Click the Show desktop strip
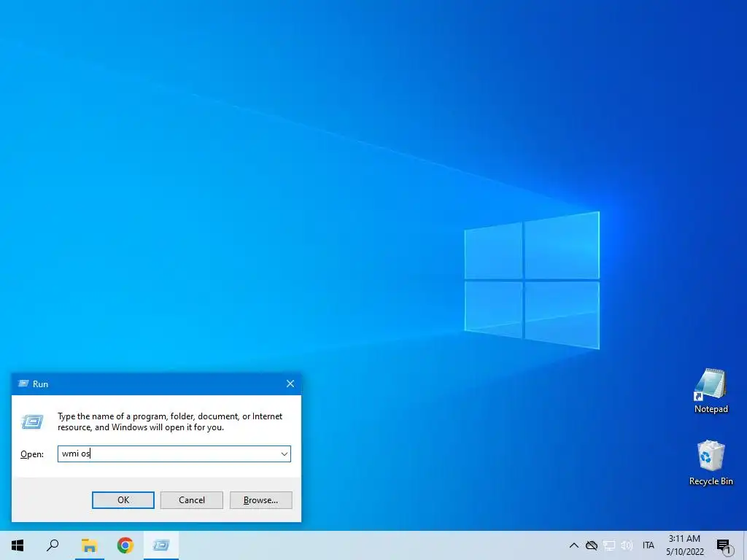747x560 pixels. pyautogui.click(x=745, y=545)
